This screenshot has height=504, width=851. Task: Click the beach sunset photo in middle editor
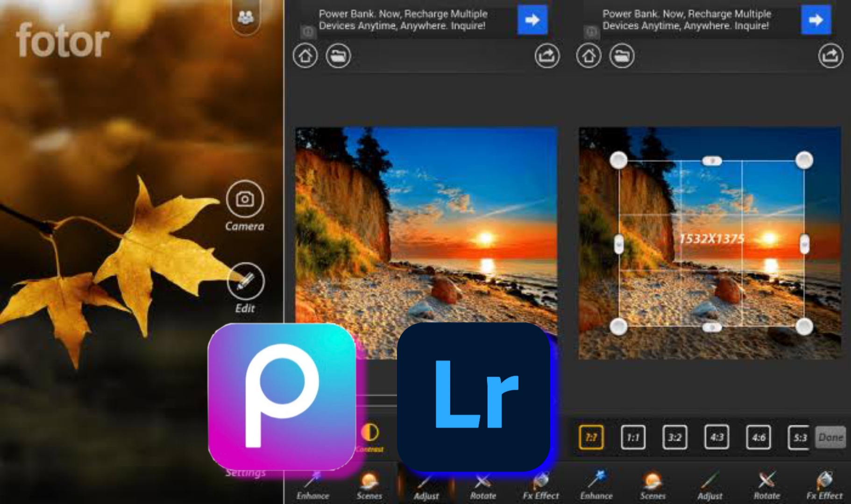coord(426,224)
